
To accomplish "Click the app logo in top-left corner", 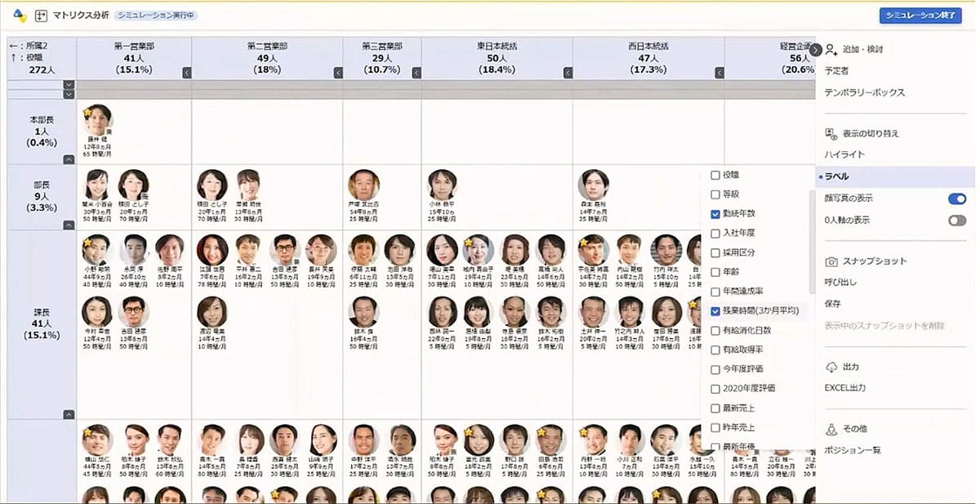I will 20,16.
